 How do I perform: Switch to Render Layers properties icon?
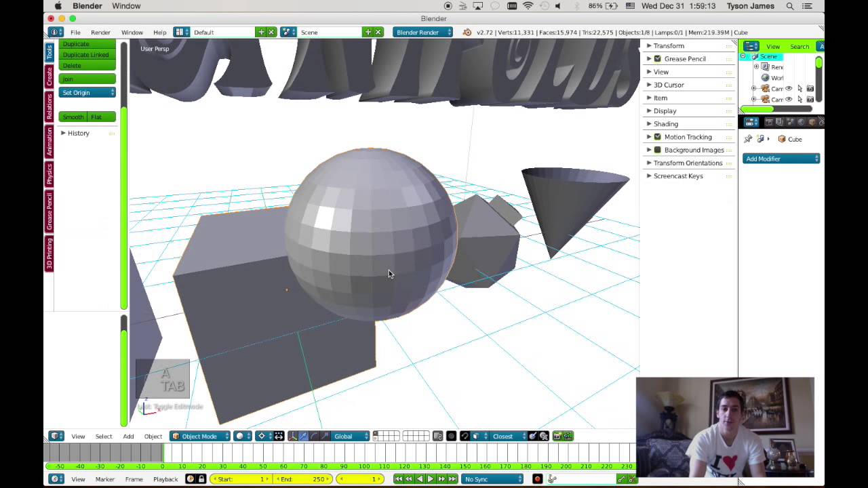coord(780,122)
